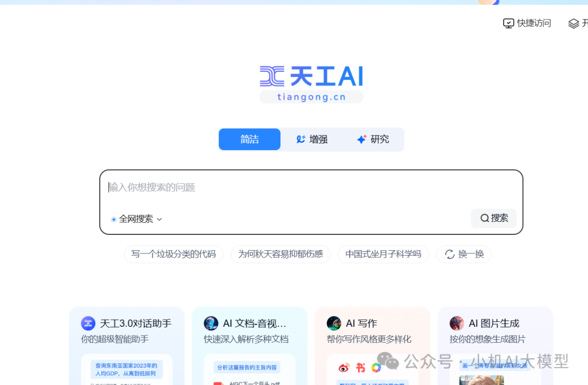Focus the 输入你想搜索的问题 search field
Viewport: 588px width, 385px height.
click(x=311, y=187)
